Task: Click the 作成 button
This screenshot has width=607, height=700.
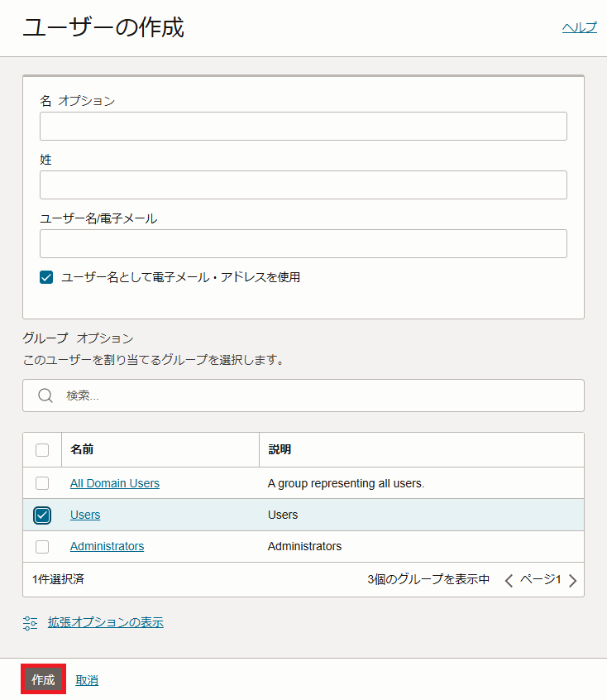Action: pyautogui.click(x=43, y=679)
